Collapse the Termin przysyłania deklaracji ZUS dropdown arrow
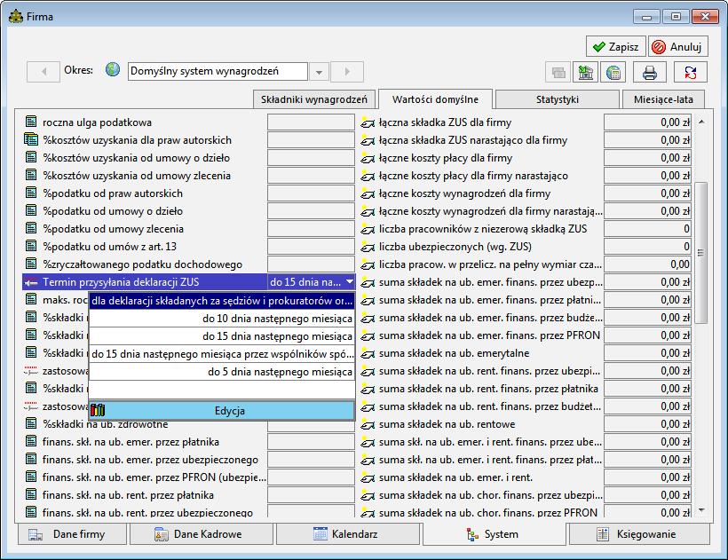 (x=350, y=281)
